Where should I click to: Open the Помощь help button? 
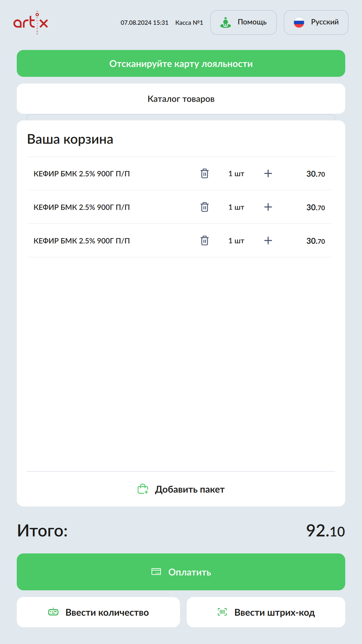(x=243, y=22)
